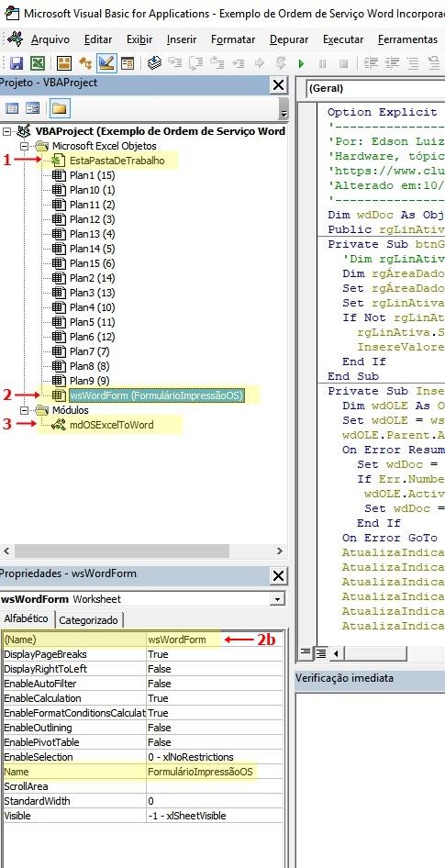Close the Propriedades - wsWordForm panel
Image resolution: width=445 pixels, height=868 pixels.
tap(278, 576)
